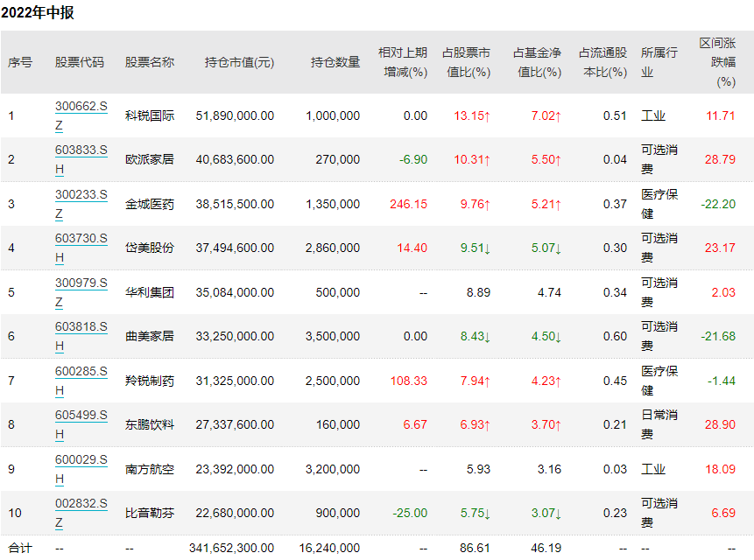Click stock code 300233.SZ
The height and width of the screenshot is (560, 754).
tap(81, 194)
